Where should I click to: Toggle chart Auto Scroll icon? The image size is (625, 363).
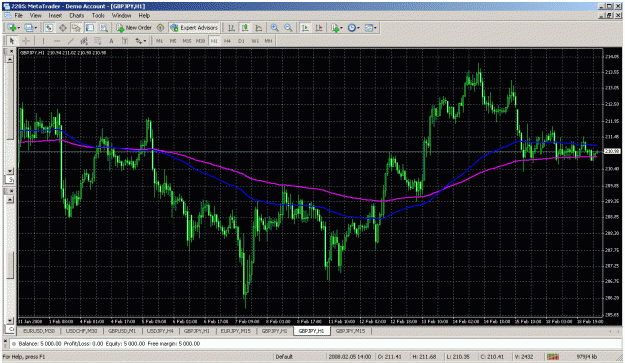(x=305, y=27)
